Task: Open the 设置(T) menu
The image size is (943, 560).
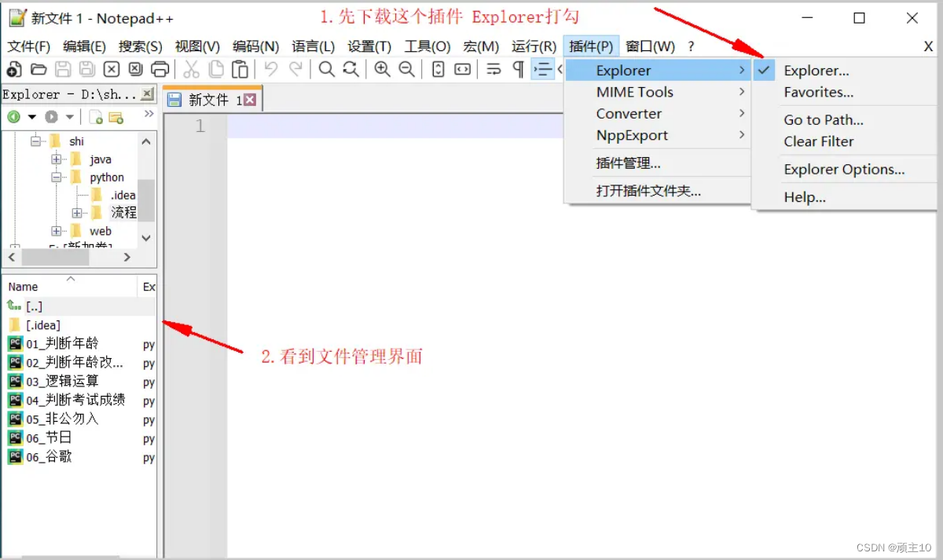Action: 370,46
